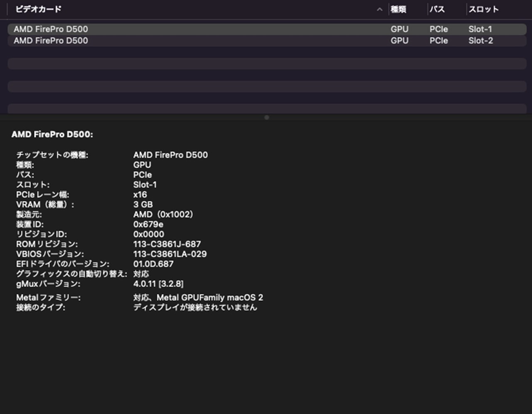Screen dimensions: 532x414
Task: Click the VRAM value 3 GB
Action: [x=143, y=205]
